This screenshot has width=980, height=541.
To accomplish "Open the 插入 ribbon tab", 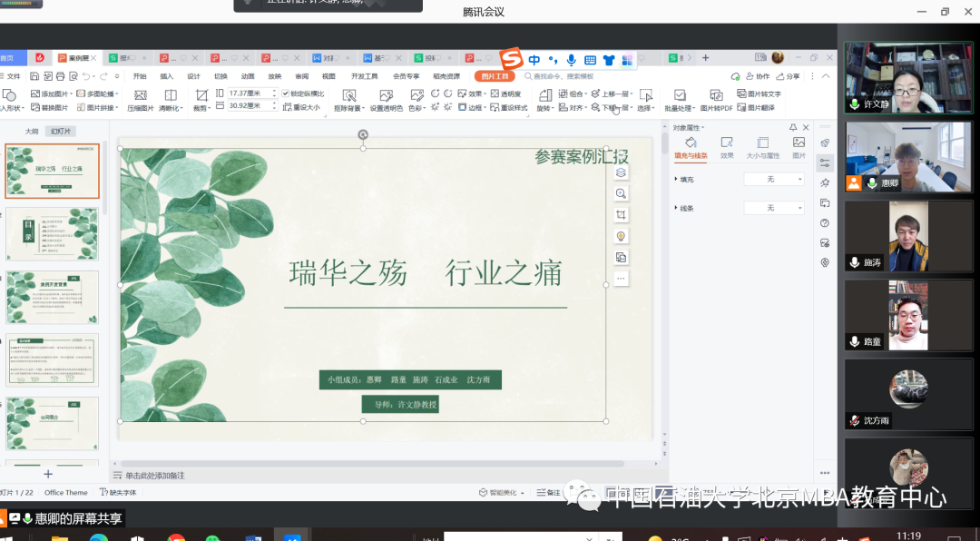I will click(x=167, y=76).
